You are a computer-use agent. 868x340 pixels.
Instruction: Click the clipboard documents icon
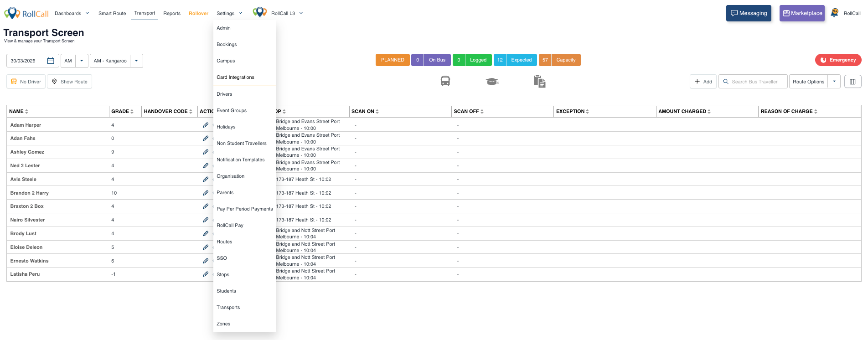pos(540,81)
